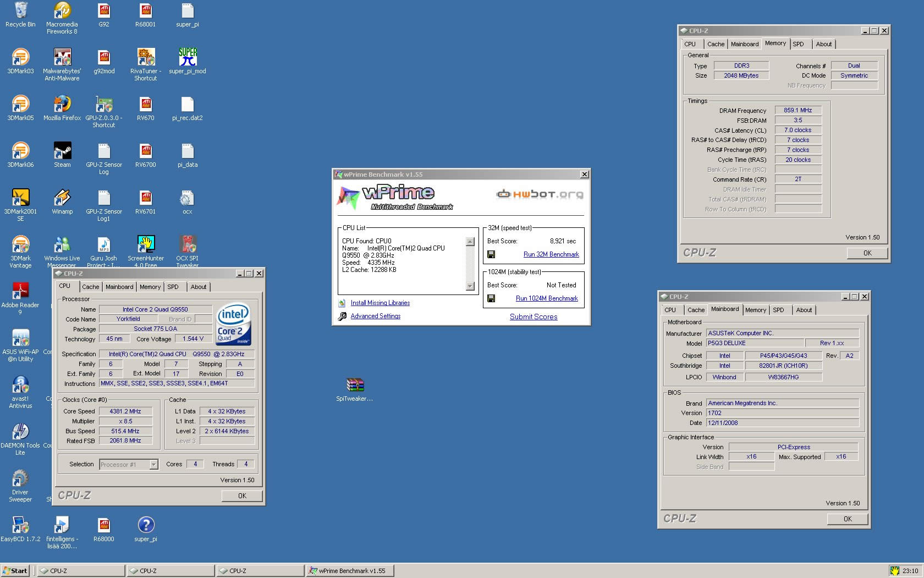924x578 pixels.
Task: Select About tab in memory CPU-Z window
Action: point(823,44)
